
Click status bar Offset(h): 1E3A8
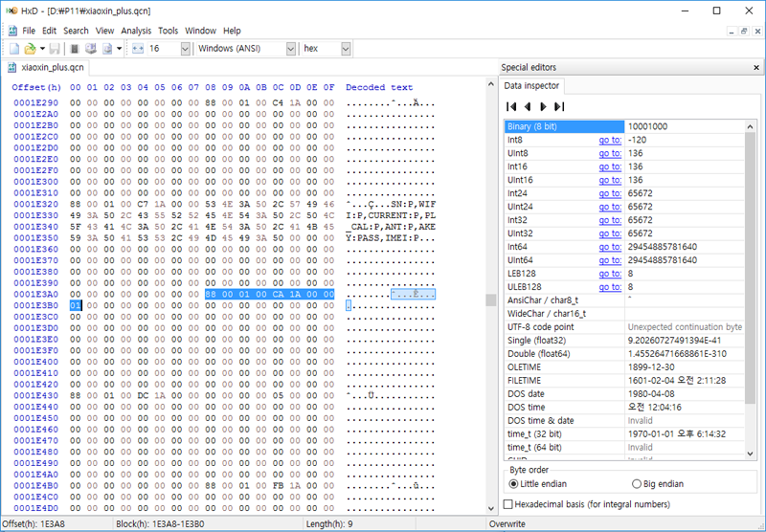point(34,524)
